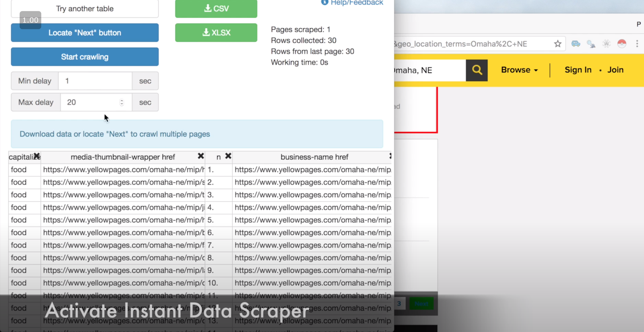Click the business-name href cell in row 5
The width and height of the screenshot is (644, 332).
click(x=313, y=220)
